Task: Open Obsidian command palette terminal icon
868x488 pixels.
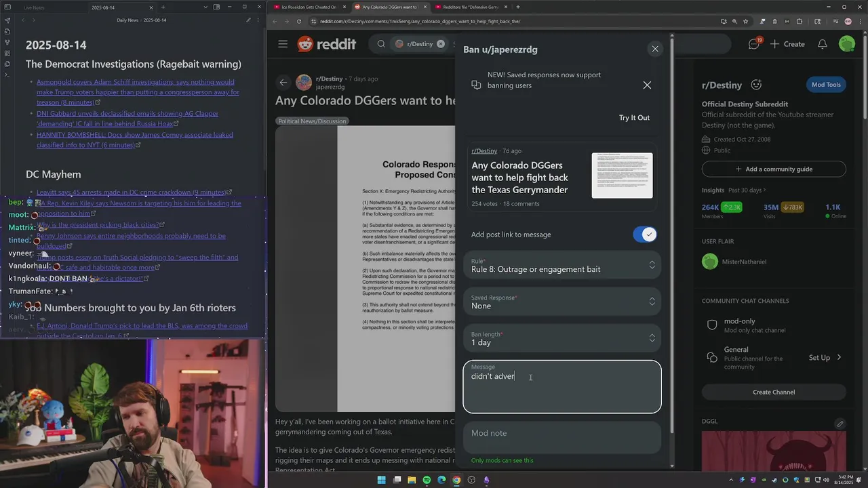Action: point(7,75)
